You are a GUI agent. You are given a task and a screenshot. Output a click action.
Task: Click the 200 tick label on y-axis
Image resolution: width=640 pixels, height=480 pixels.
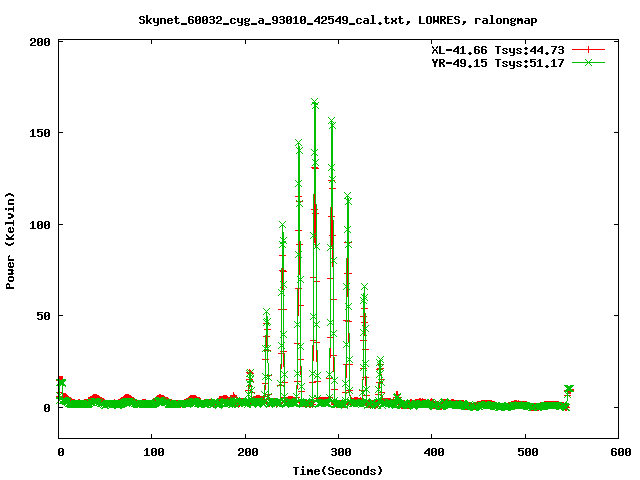pyautogui.click(x=40, y=42)
